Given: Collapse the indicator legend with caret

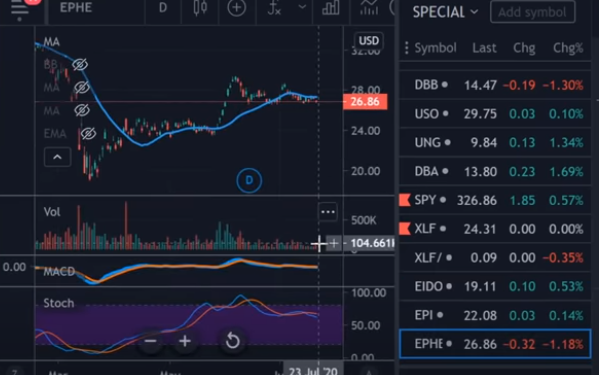Looking at the screenshot, I should pyautogui.click(x=57, y=157).
